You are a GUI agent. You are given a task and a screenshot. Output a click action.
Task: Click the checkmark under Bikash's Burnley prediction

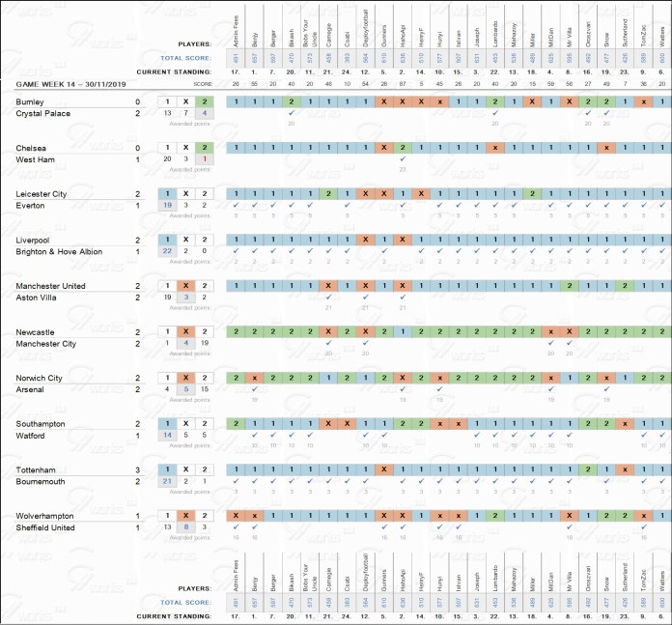pos(291,114)
